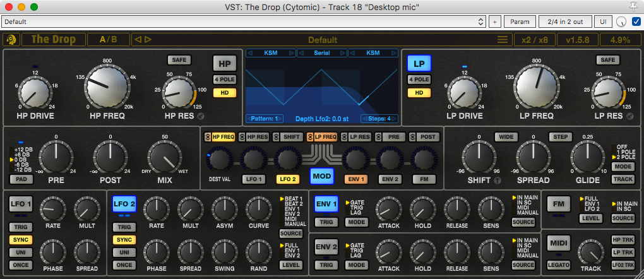Click the small knob in host toolbar
The width and height of the screenshot is (644, 279).
622,22
